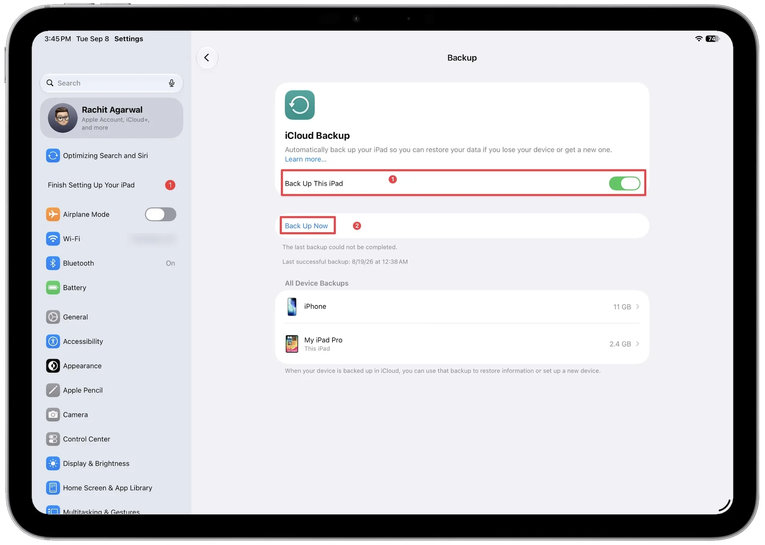Screen dimensions: 765x545
Task: Click the General gear icon
Action: click(53, 317)
